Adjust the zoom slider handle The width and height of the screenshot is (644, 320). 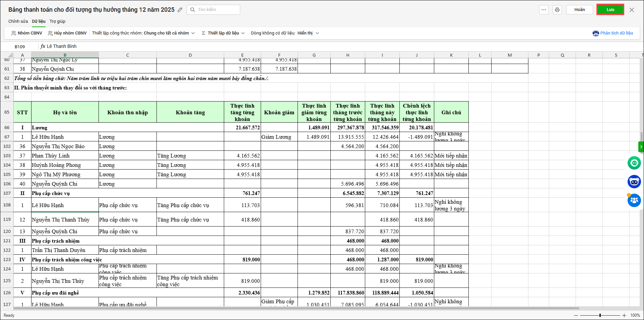[600, 315]
